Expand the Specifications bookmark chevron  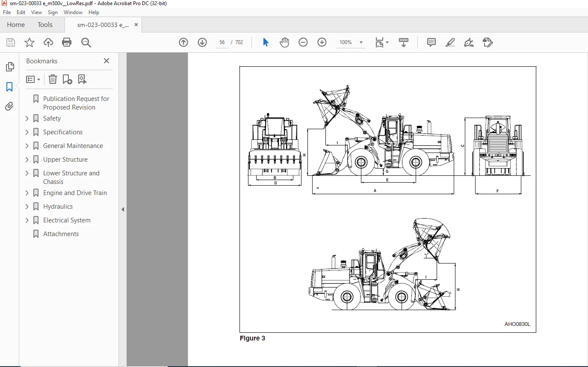(x=27, y=132)
